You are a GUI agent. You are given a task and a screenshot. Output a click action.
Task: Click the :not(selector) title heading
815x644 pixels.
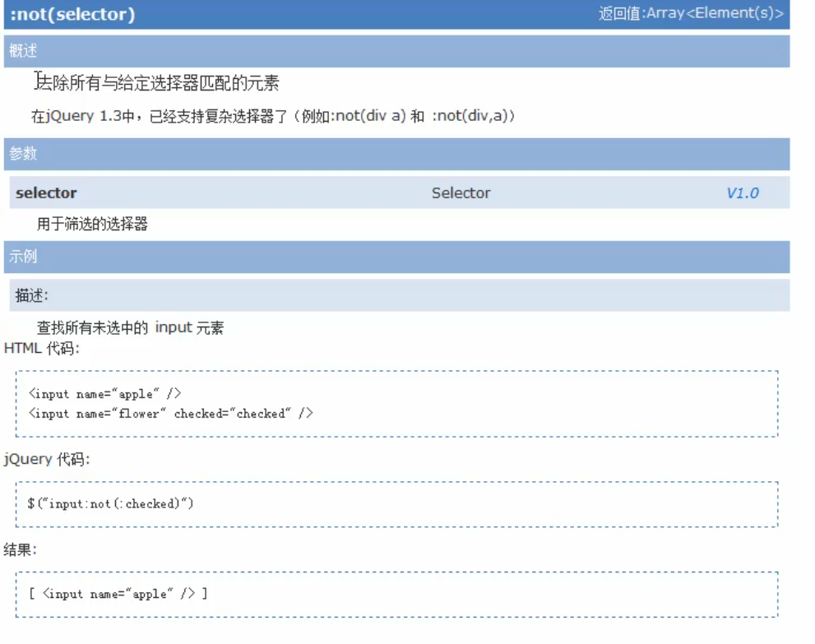pos(72,14)
